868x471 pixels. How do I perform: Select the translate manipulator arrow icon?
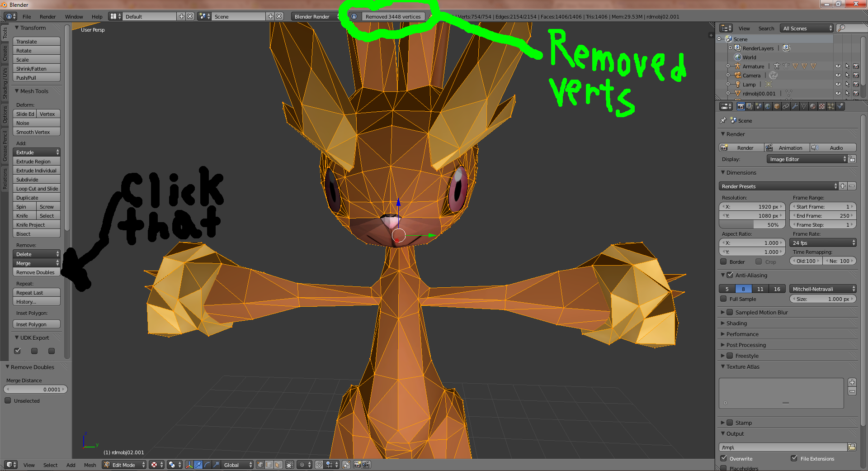[x=198, y=465]
